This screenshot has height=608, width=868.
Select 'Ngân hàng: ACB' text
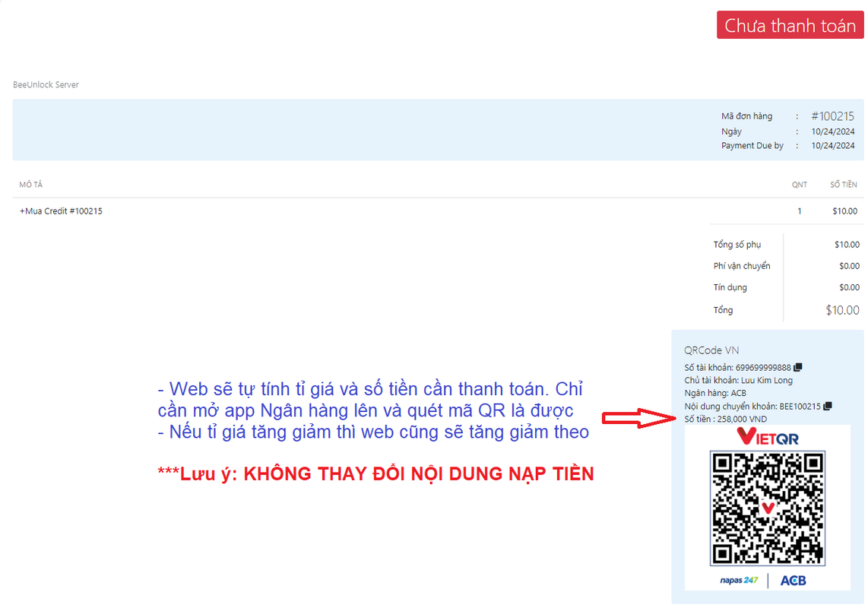pyautogui.click(x=714, y=393)
